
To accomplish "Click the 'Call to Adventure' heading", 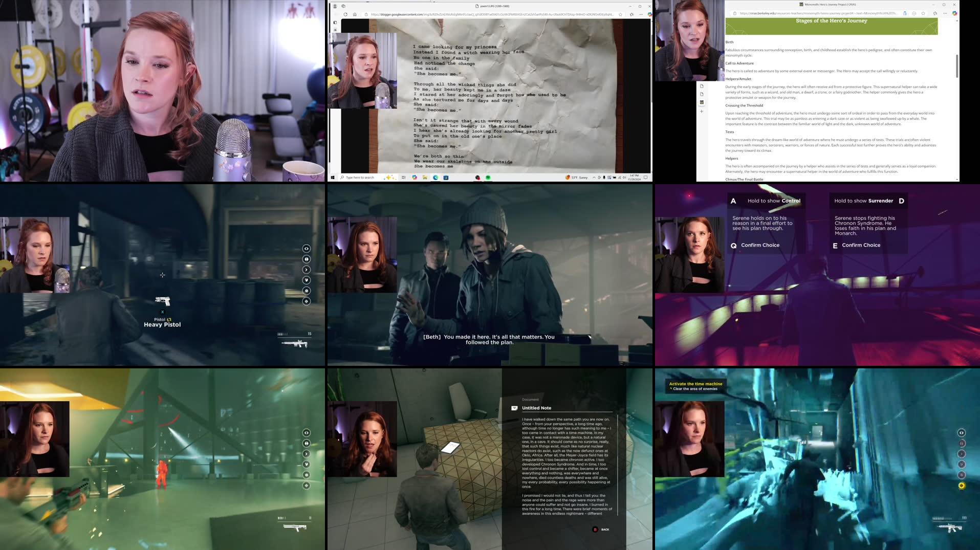I will (739, 63).
